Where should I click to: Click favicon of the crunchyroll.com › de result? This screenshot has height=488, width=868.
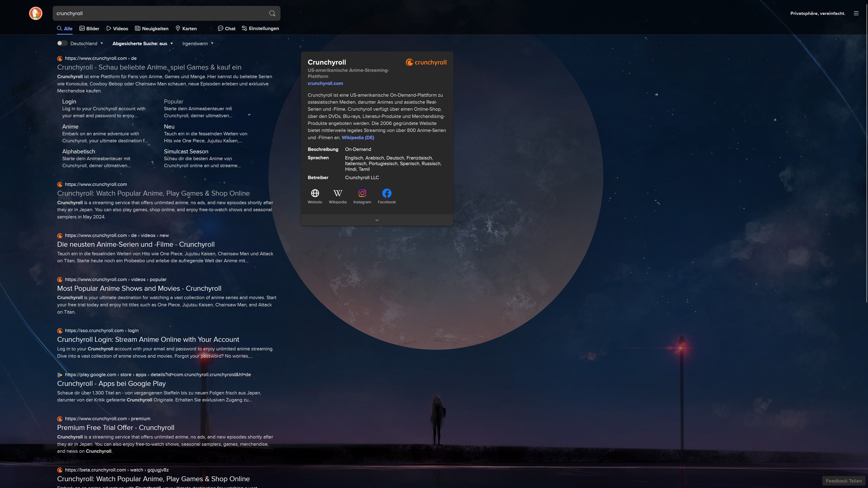pyautogui.click(x=60, y=59)
